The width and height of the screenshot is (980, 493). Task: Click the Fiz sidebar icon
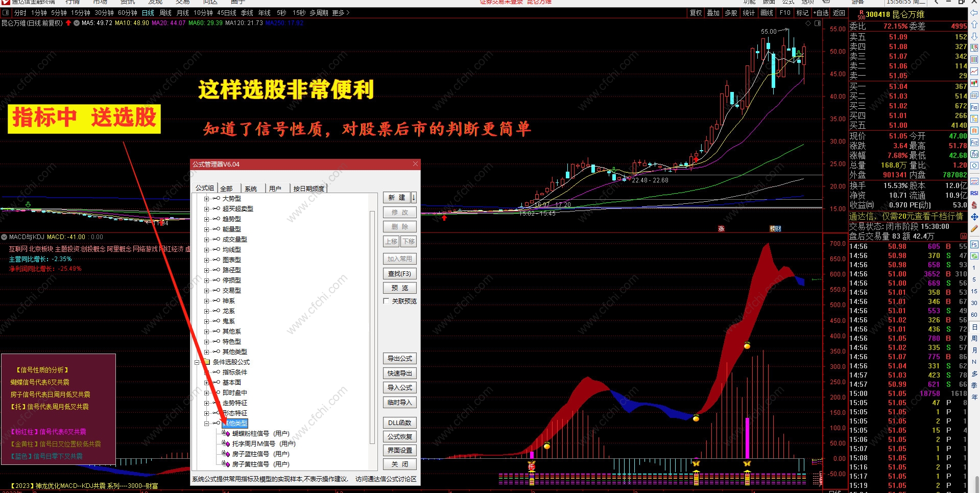click(974, 143)
